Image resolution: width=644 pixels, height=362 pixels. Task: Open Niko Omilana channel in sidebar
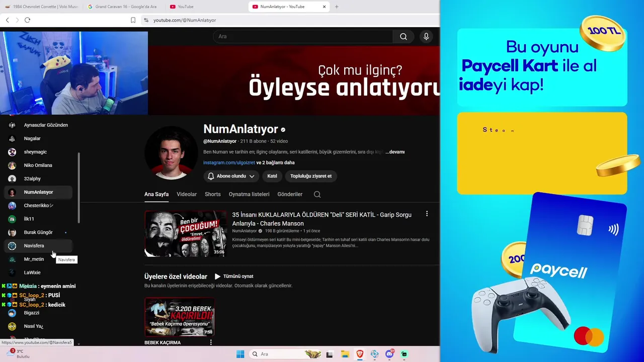38,165
